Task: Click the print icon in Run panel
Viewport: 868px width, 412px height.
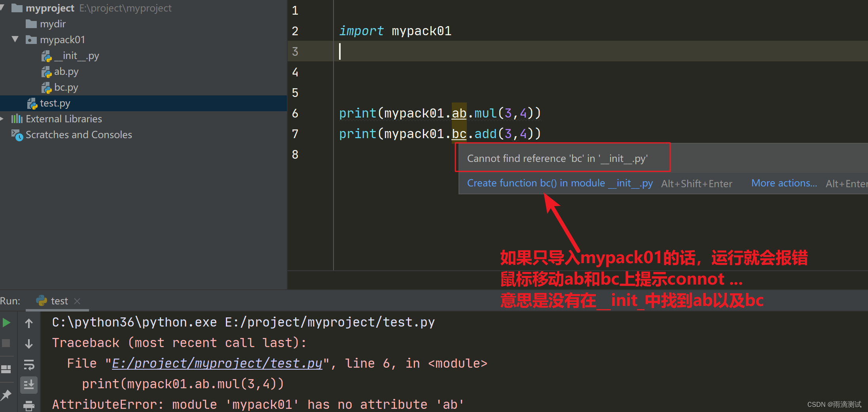Action: (x=29, y=406)
